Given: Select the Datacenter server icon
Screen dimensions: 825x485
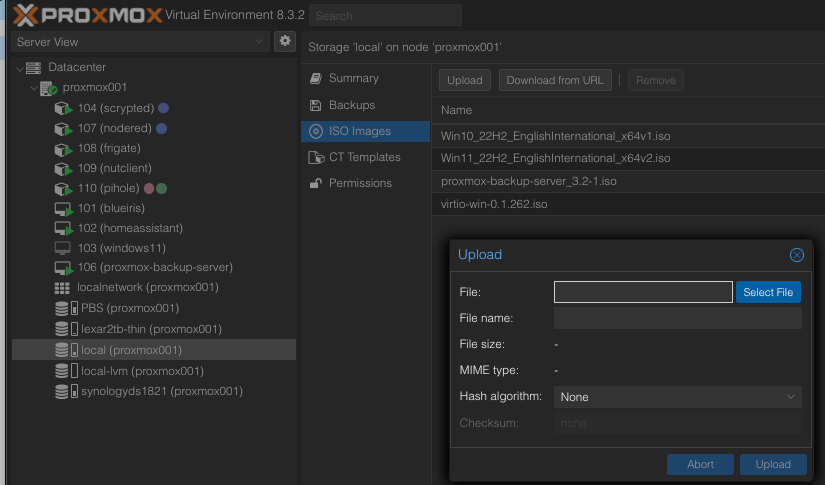Looking at the screenshot, I should coord(33,67).
